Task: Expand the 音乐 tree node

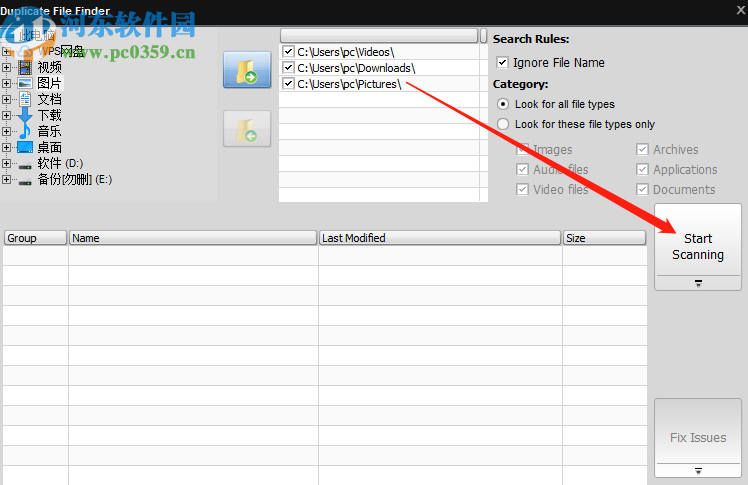Action: tap(6, 131)
